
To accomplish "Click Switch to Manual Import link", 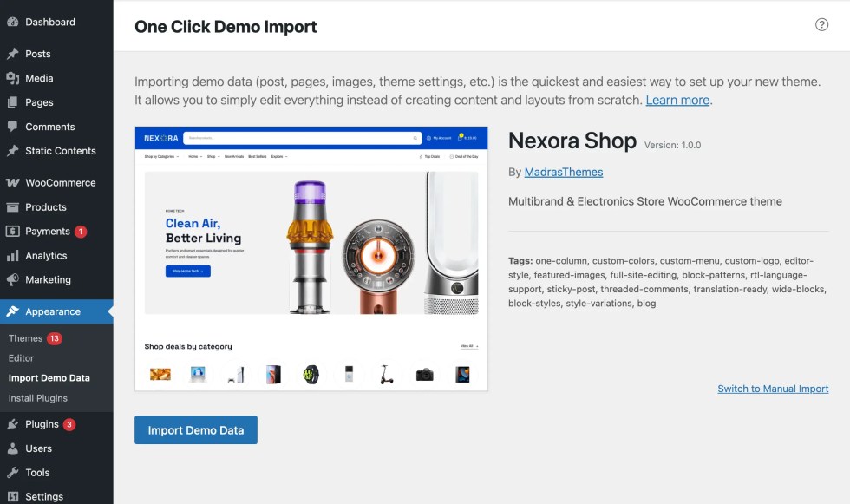I will [773, 389].
